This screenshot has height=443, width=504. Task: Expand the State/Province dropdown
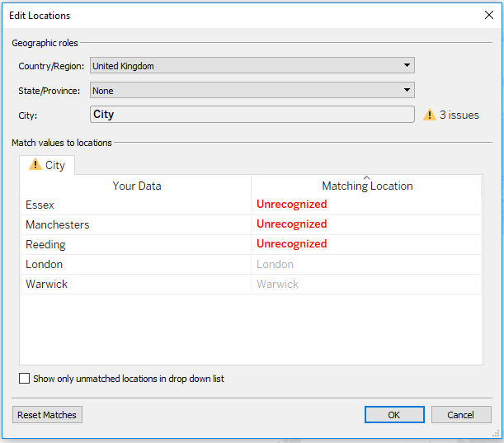pyautogui.click(x=252, y=91)
